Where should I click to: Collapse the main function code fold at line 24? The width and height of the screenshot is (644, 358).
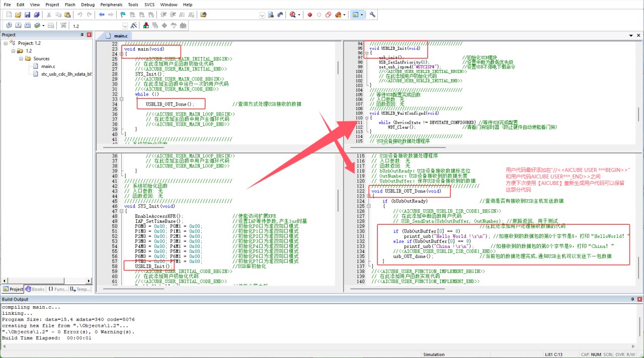pos(121,54)
